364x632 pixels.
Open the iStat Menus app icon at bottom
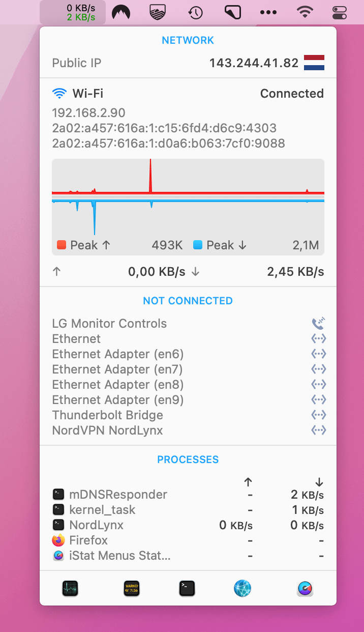(x=305, y=589)
